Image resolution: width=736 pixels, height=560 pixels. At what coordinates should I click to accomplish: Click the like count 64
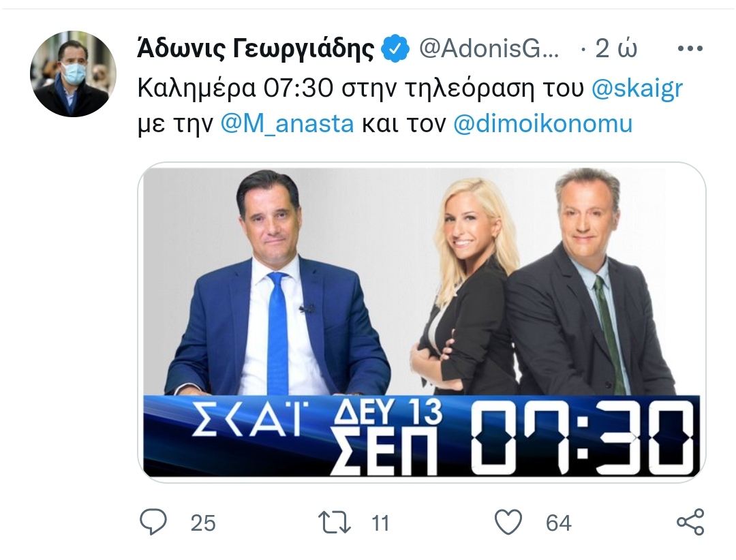(x=559, y=523)
